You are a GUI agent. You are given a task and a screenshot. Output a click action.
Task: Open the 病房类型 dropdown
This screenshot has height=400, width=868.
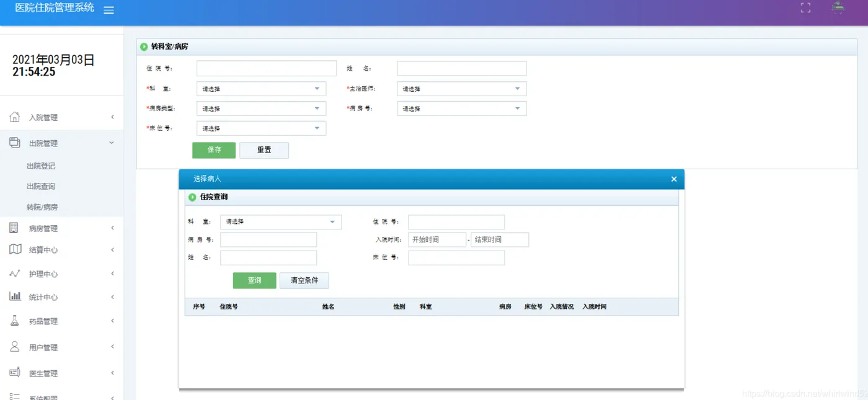pyautogui.click(x=261, y=109)
